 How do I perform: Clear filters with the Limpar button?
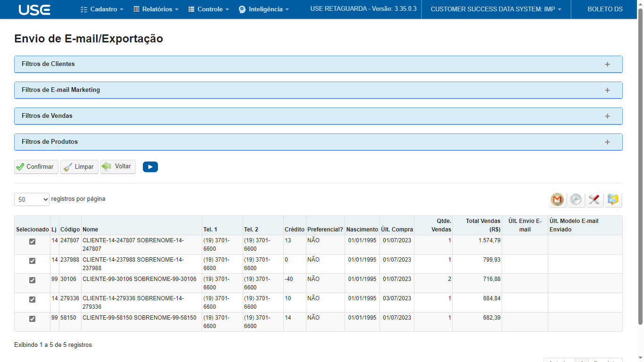[x=79, y=167]
